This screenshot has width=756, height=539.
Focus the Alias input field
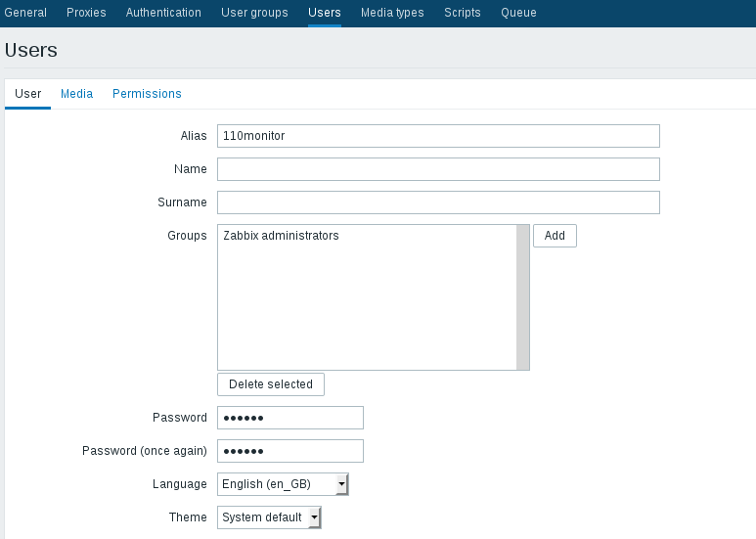[438, 136]
